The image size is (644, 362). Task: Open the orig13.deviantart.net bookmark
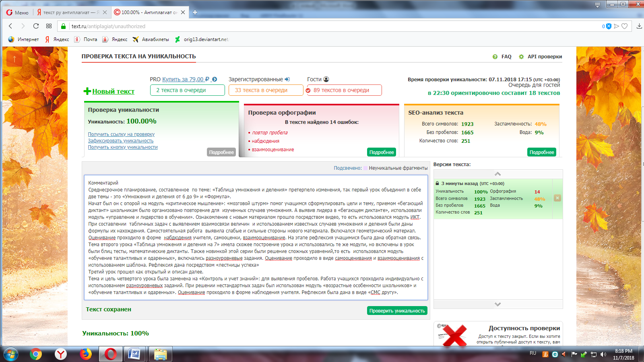click(201, 39)
